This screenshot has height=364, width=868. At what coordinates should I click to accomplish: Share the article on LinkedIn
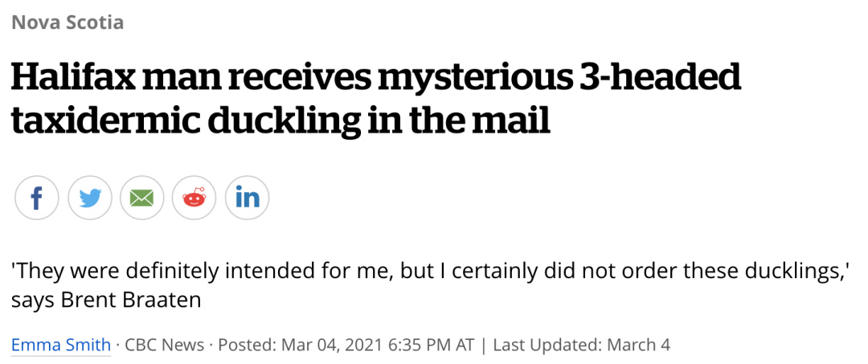[x=247, y=198]
